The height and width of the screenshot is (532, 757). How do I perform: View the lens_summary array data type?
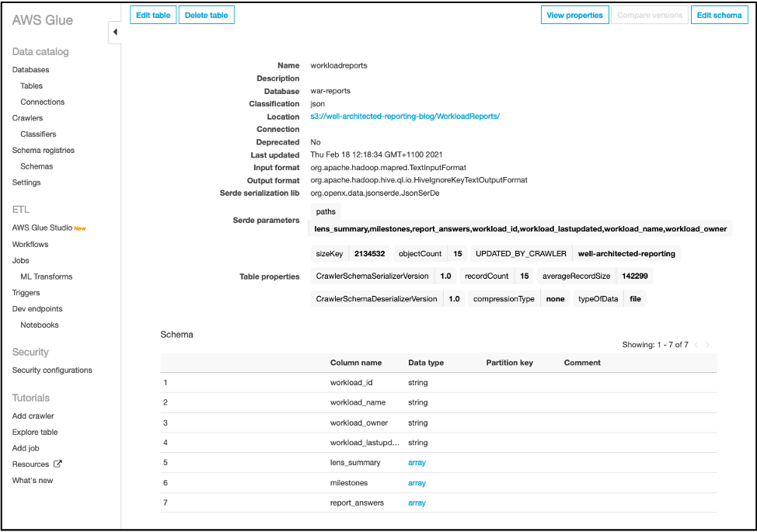coord(417,462)
